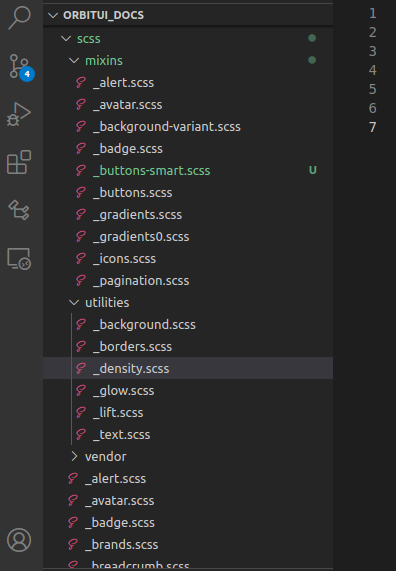Click line number 4 in editor gutter
The height and width of the screenshot is (571, 396).
pyautogui.click(x=372, y=70)
